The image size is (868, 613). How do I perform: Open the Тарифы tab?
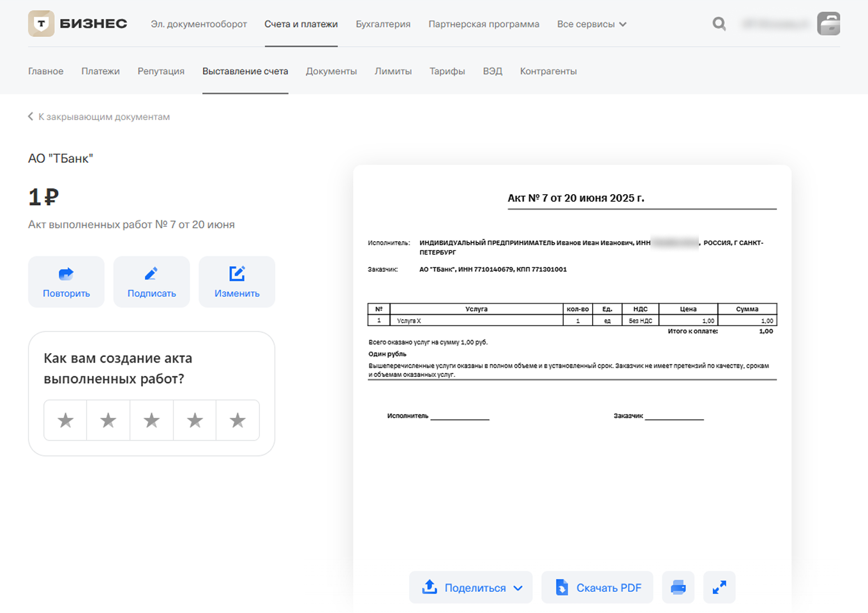click(447, 72)
